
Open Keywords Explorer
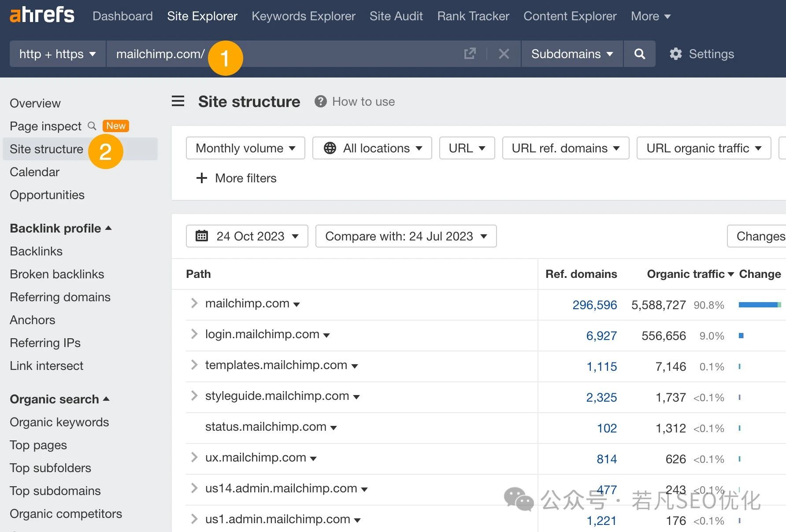click(x=304, y=16)
